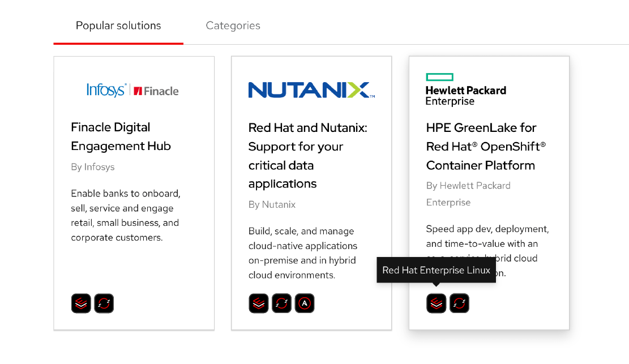Click the "By Infosys" vendor text
This screenshot has width=629, height=364.
coord(93,167)
